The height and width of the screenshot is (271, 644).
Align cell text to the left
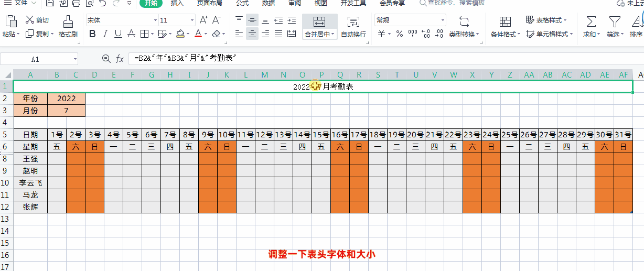coord(239,34)
